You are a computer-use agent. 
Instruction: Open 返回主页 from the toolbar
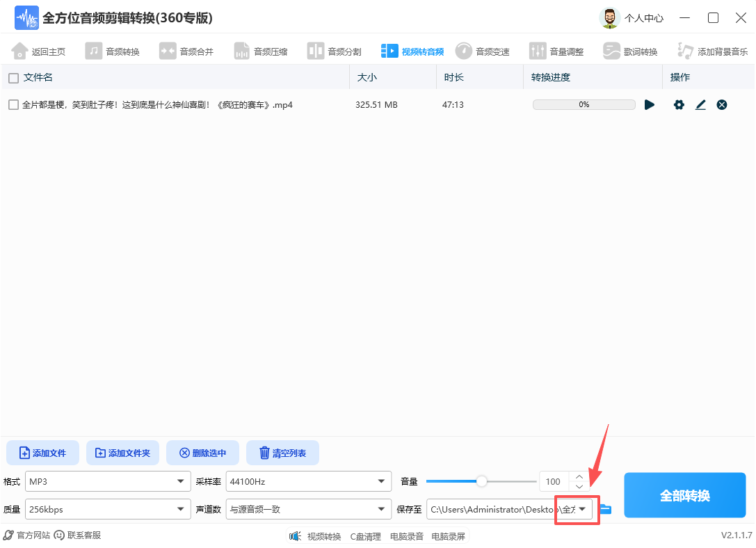click(x=38, y=50)
